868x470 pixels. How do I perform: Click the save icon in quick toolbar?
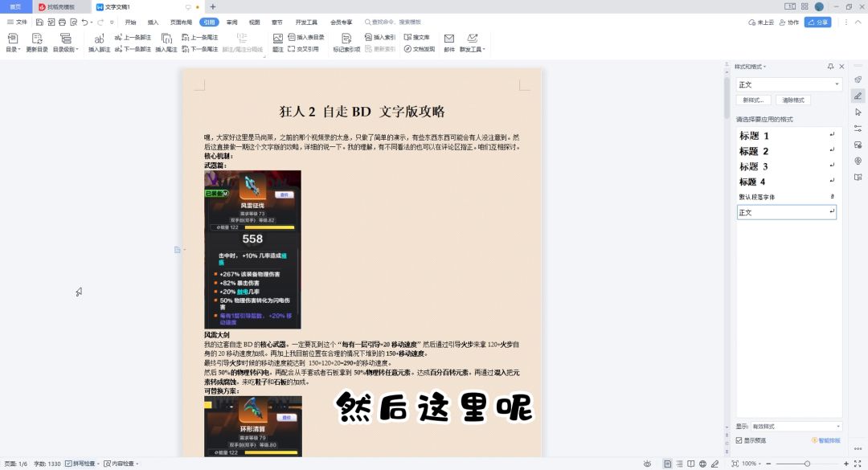pyautogui.click(x=39, y=22)
